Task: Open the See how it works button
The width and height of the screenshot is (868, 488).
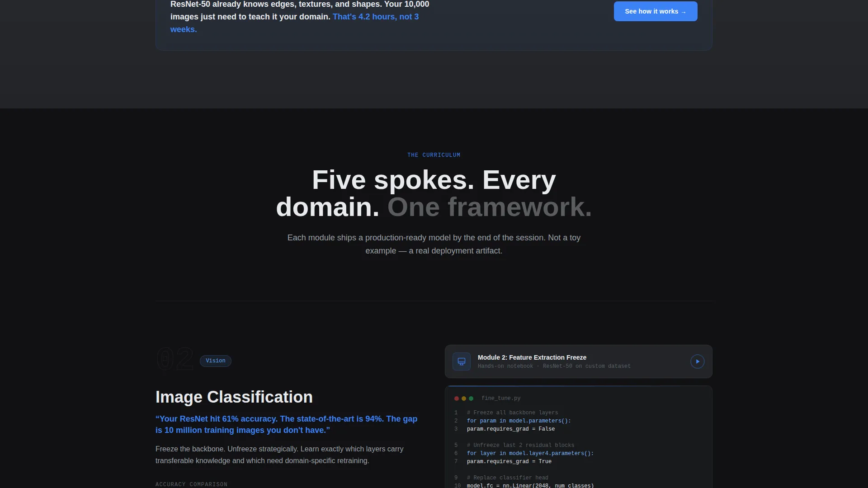Action: [656, 11]
